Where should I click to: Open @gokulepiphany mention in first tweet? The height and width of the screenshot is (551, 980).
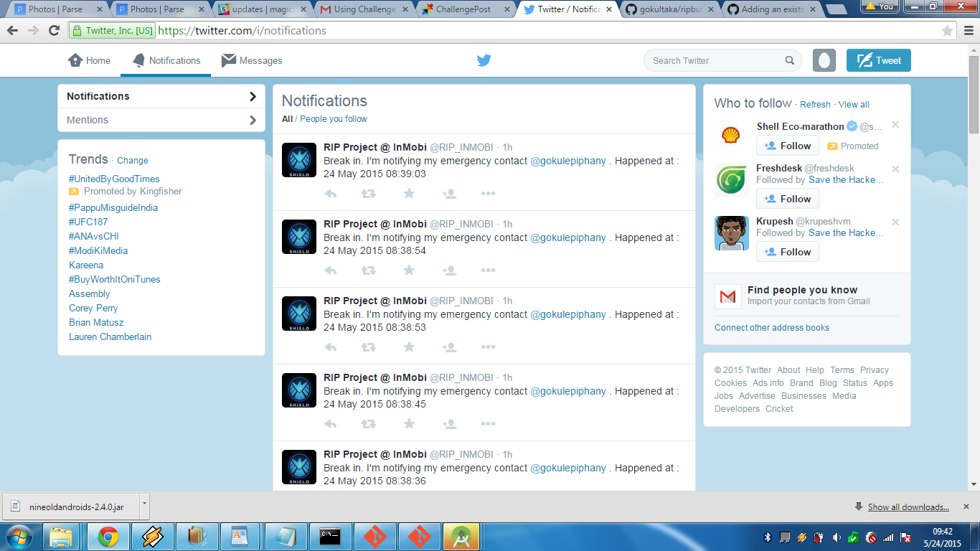568,161
